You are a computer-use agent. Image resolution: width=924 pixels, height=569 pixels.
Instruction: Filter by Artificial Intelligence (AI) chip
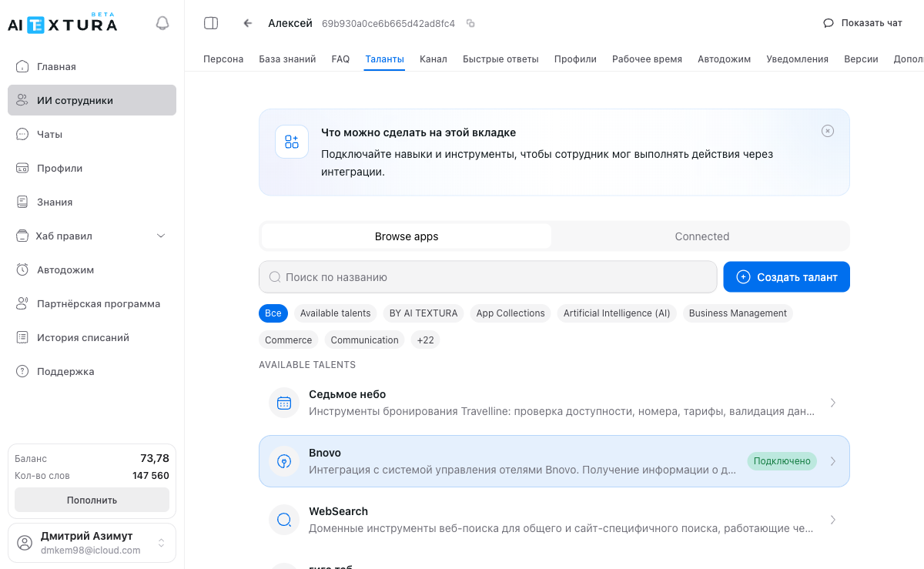tap(617, 313)
